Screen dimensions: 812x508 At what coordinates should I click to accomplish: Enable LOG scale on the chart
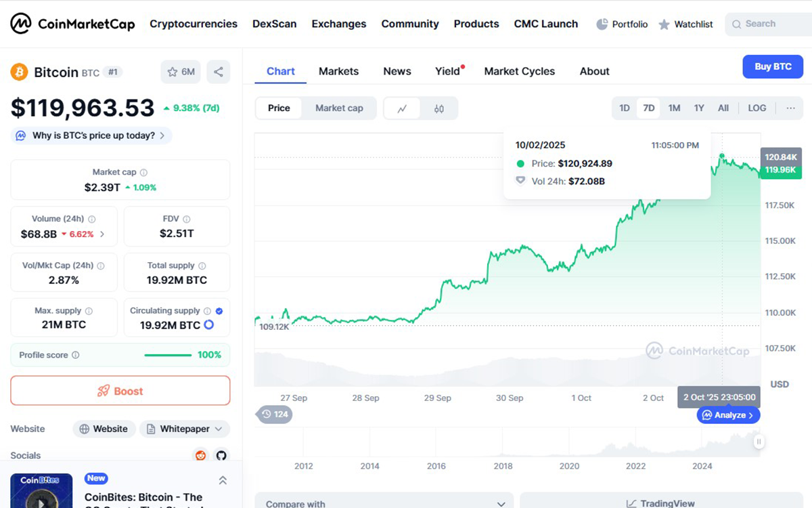(x=757, y=108)
